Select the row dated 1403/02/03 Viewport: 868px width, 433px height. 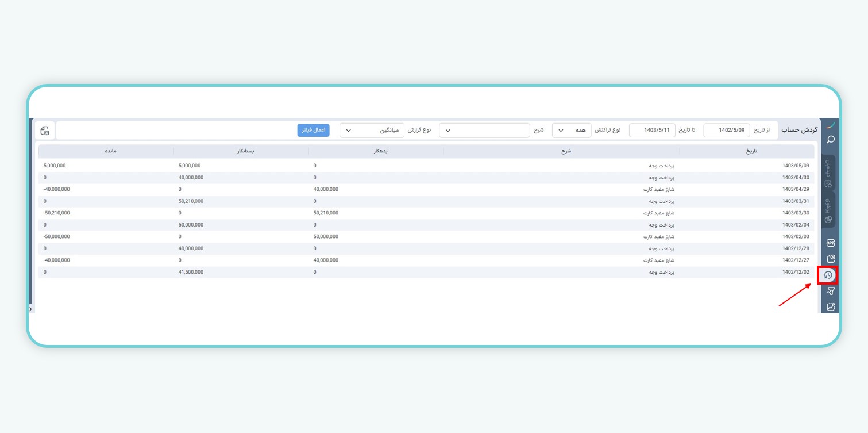pyautogui.click(x=426, y=236)
